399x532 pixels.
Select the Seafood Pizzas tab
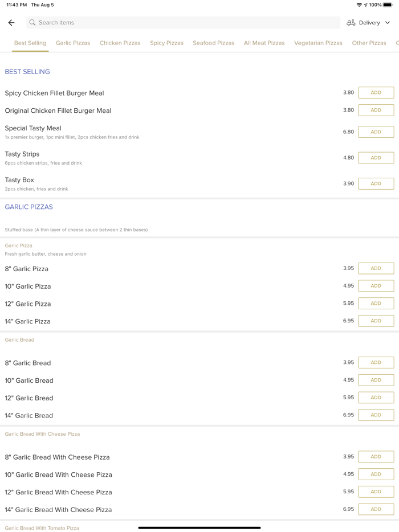pyautogui.click(x=213, y=43)
